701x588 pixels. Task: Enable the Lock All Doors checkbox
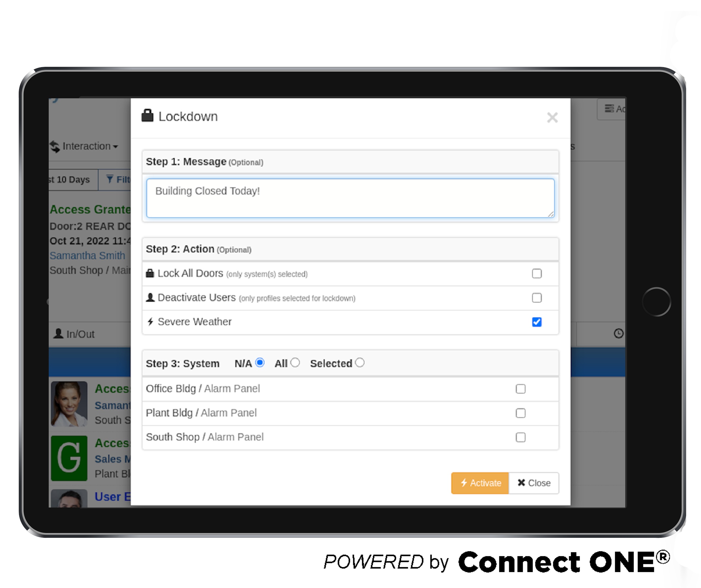(x=536, y=273)
